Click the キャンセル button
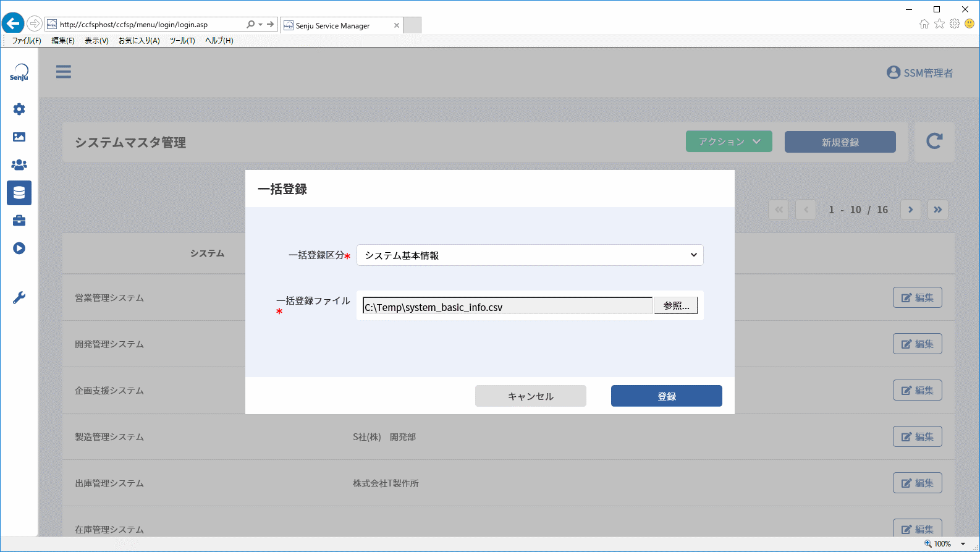Screen dimensions: 980x552 pyautogui.click(x=531, y=396)
